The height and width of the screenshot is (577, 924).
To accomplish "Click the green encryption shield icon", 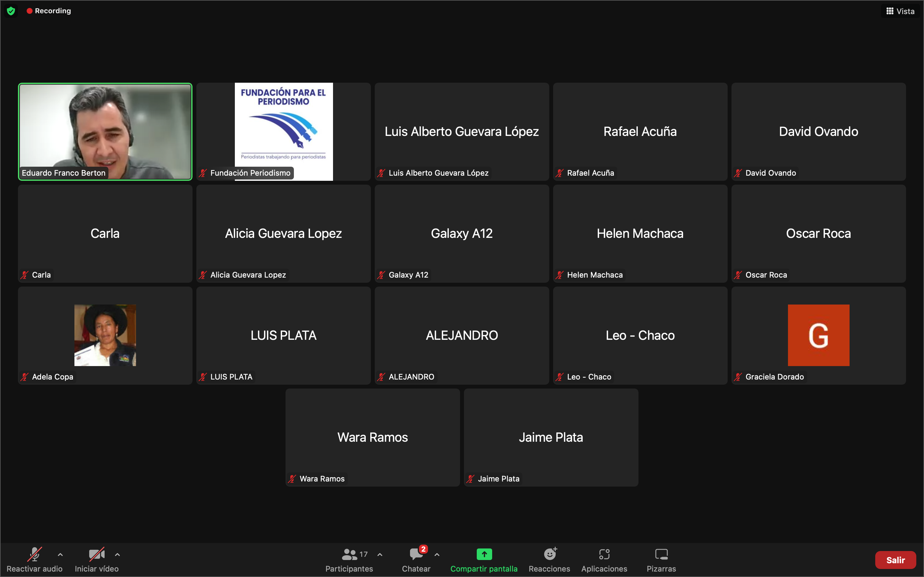I will [11, 11].
